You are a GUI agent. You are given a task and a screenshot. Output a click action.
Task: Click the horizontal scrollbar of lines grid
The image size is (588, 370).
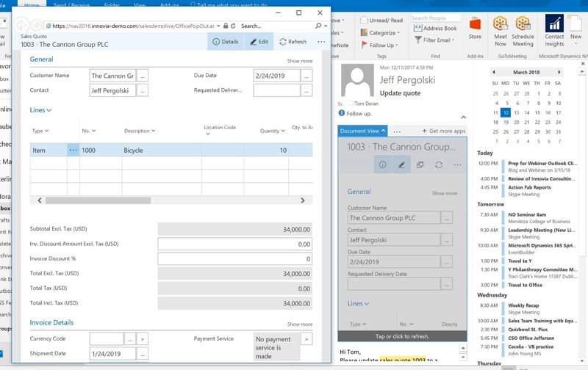(x=98, y=200)
